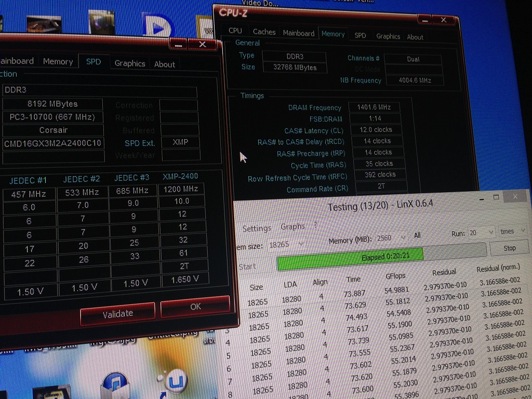The height and width of the screenshot is (399, 532).
Task: Open the ? help menu in LinX
Action: point(315,224)
